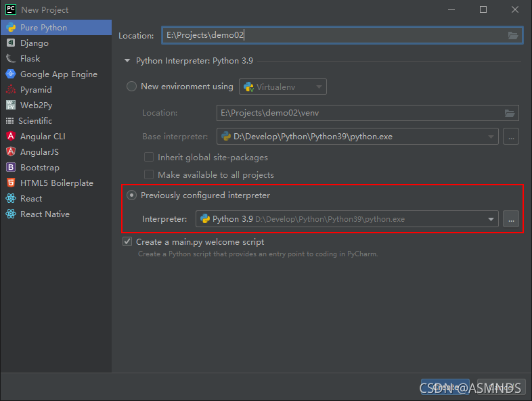
Task: Open the Base interpreter dropdown
Action: pos(357,137)
